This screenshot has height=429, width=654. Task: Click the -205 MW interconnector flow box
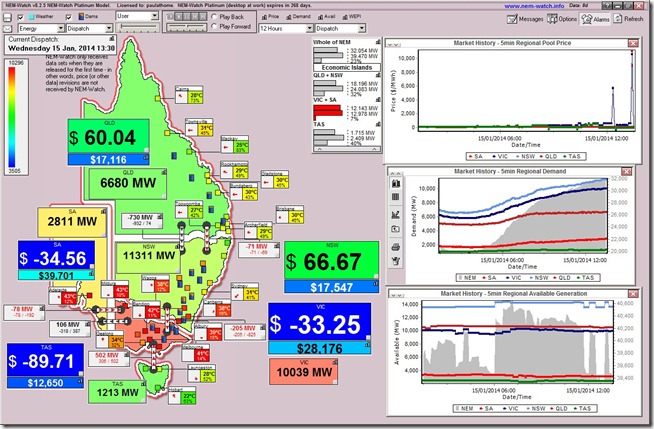[x=245, y=331]
